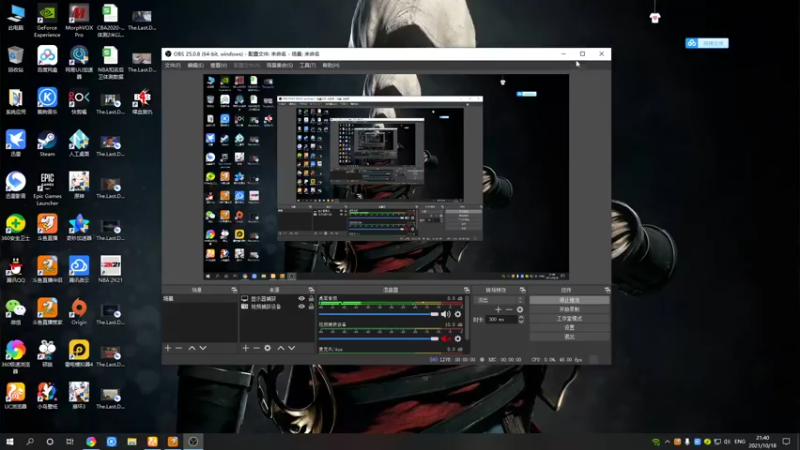Add a scene transition with plus icon
The image size is (800, 450).
click(498, 310)
